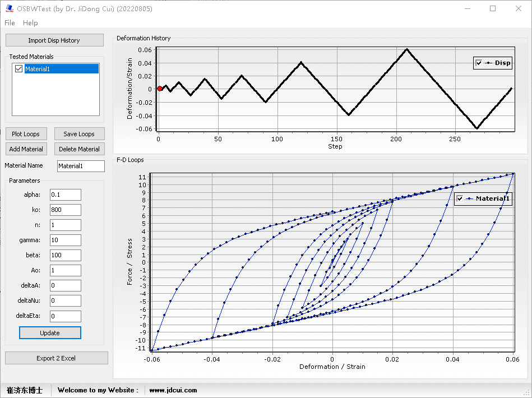
Task: Click the www.jdcui.com website link
Action: 173,390
